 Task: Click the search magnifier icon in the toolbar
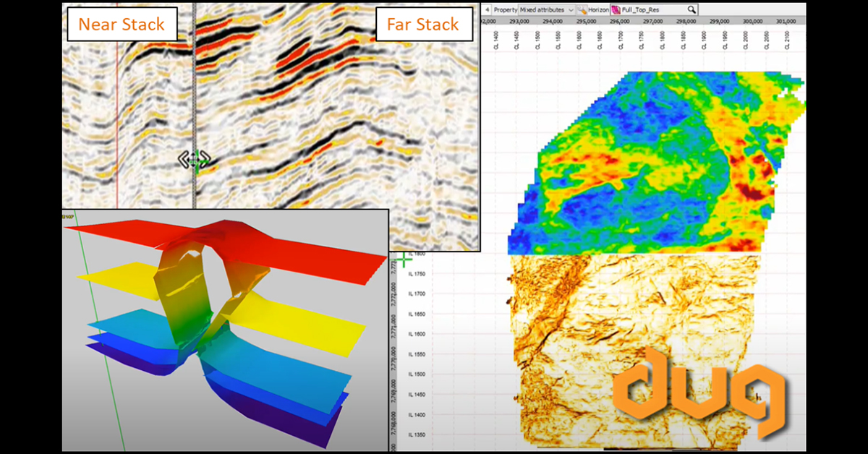[x=692, y=10]
